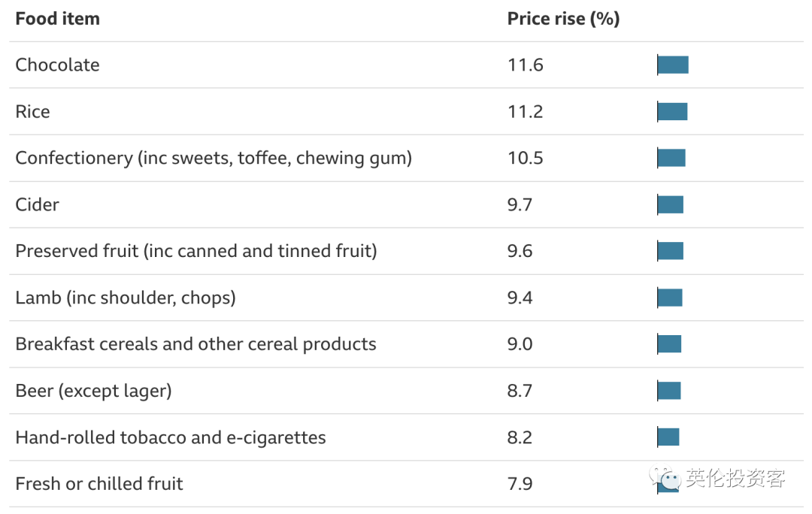
Task: Select the Chocolate row label
Action: (x=57, y=65)
